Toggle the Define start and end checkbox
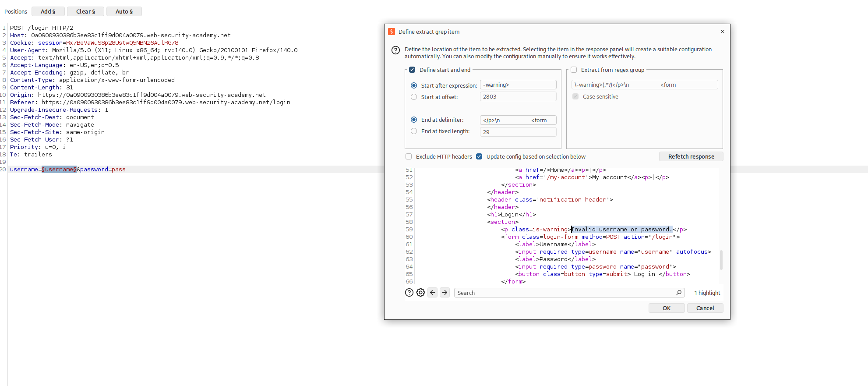 pos(412,70)
